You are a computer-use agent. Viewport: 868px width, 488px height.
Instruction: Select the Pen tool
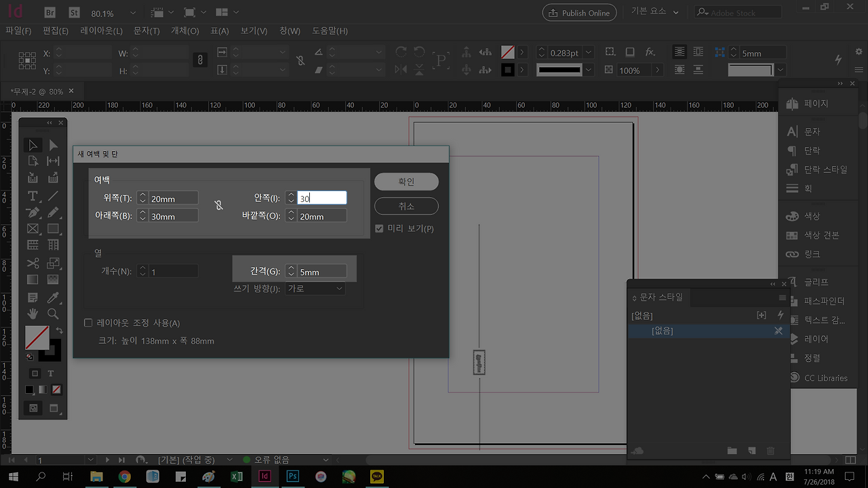32,213
